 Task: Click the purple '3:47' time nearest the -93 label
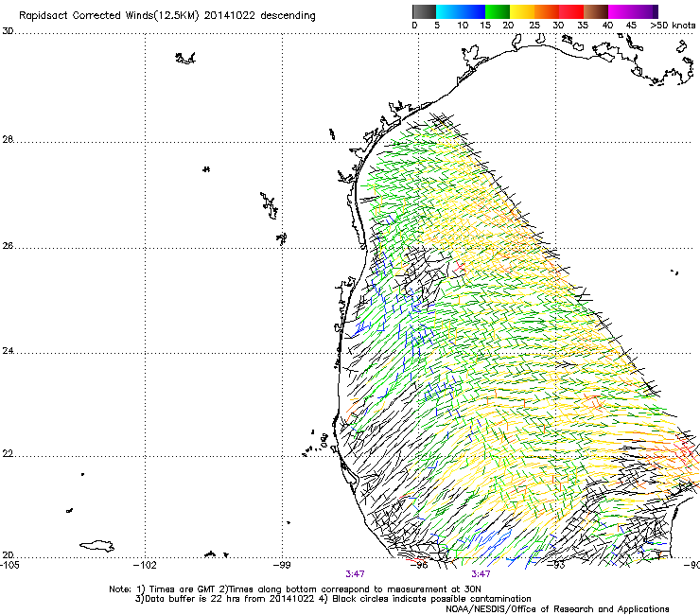(x=481, y=574)
